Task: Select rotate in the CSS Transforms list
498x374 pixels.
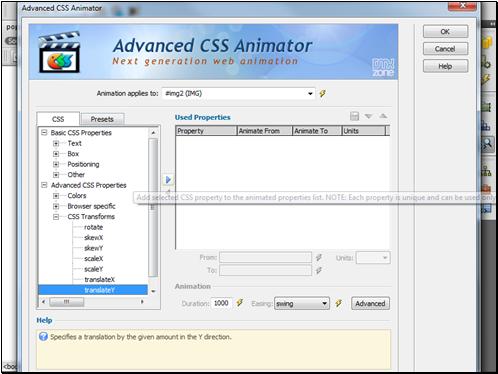Action: (x=93, y=227)
